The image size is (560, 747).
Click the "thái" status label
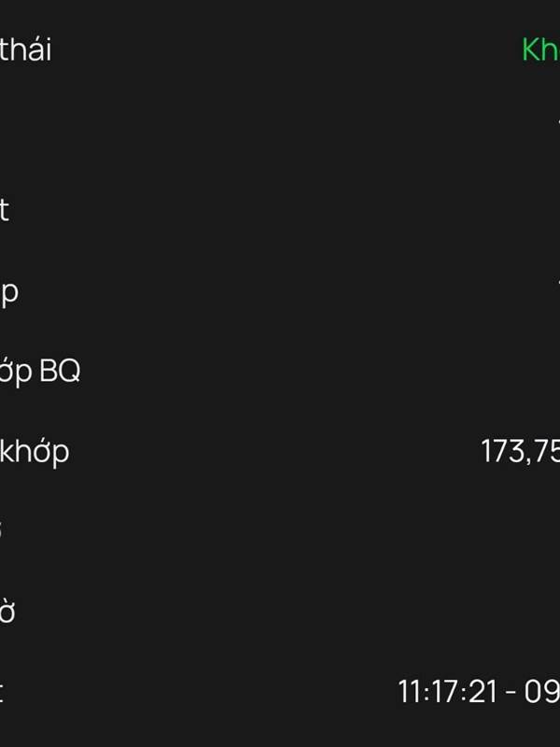pyautogui.click(x=25, y=49)
